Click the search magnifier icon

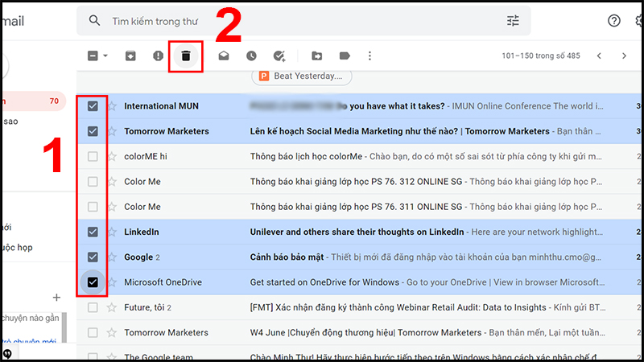click(x=94, y=21)
